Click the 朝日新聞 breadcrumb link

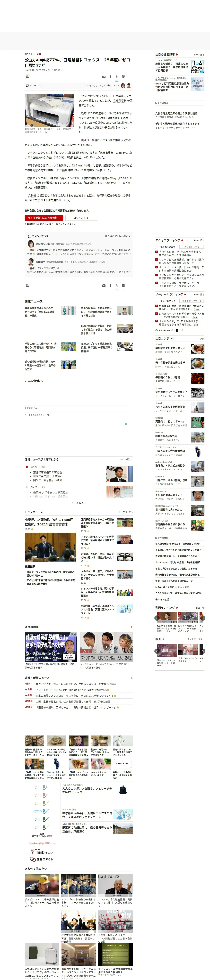29,54
